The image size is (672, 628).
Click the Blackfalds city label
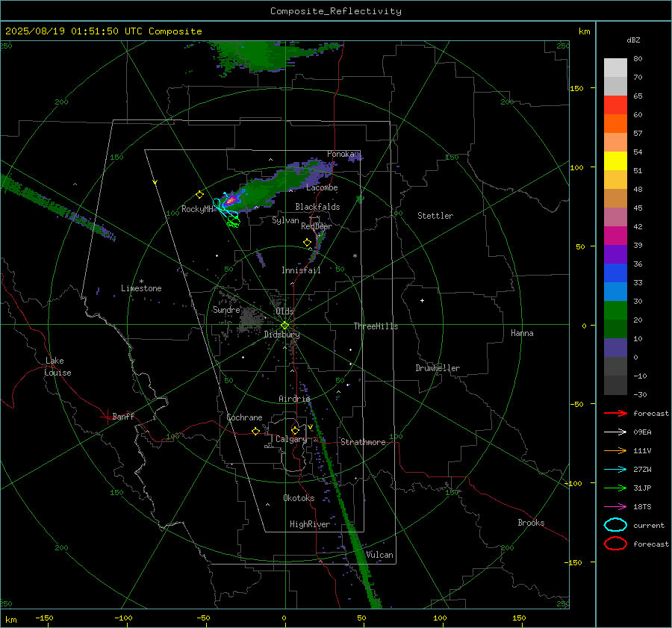[317, 207]
